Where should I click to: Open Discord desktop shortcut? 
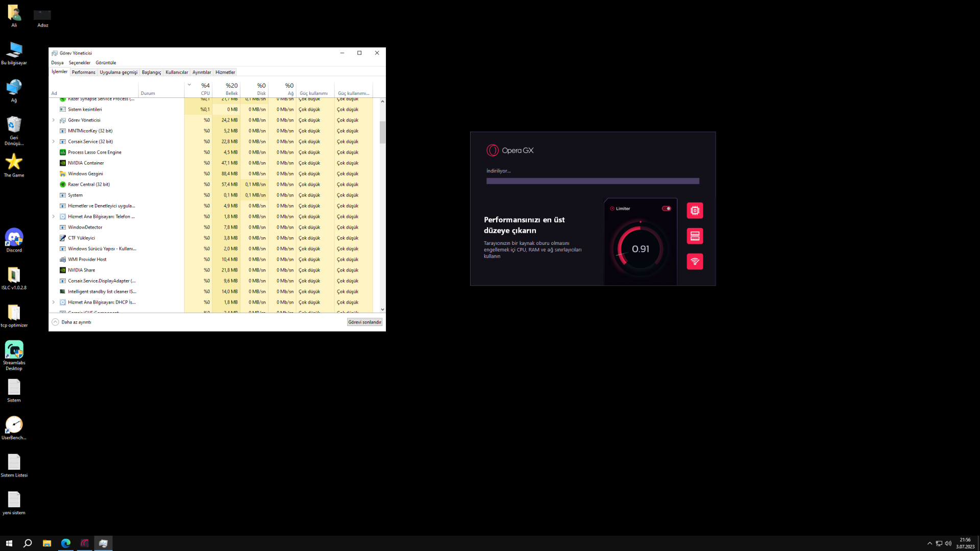pyautogui.click(x=14, y=238)
